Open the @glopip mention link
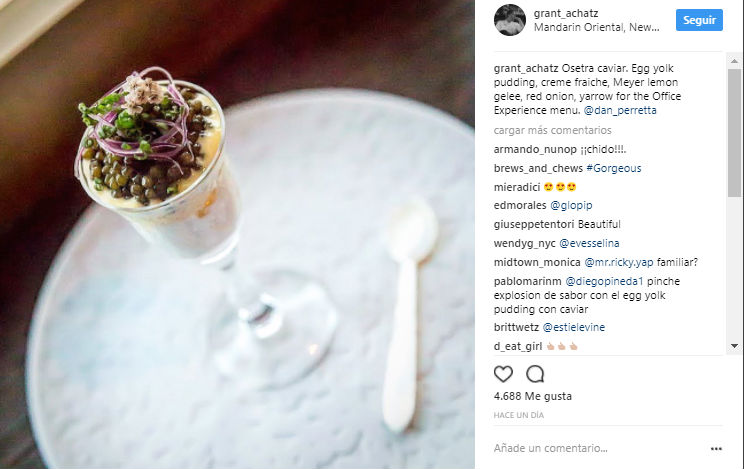This screenshot has width=744, height=469. coord(571,205)
